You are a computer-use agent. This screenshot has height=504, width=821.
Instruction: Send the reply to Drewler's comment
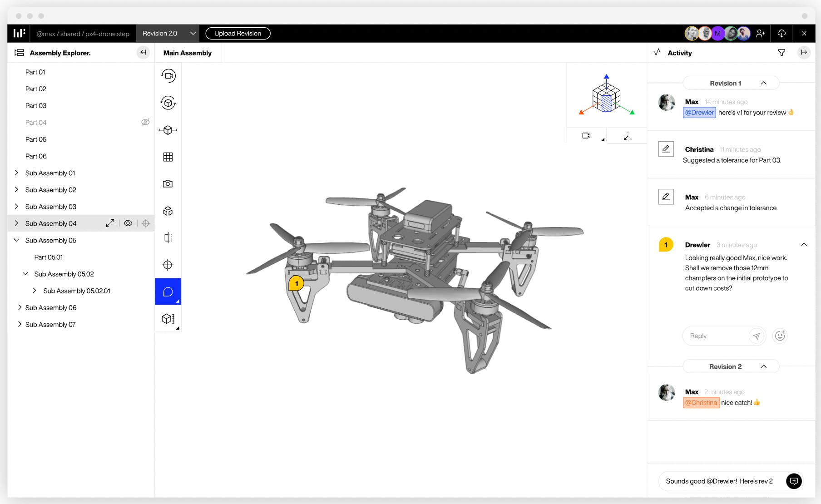click(x=757, y=336)
